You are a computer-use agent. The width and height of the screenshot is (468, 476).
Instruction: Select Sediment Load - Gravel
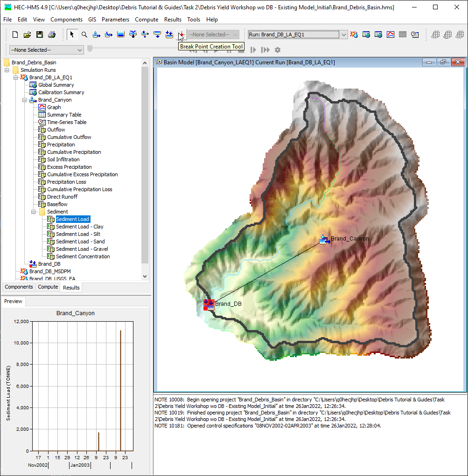[x=82, y=249]
